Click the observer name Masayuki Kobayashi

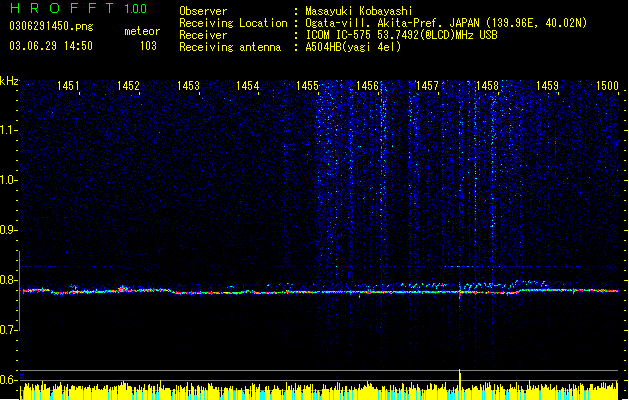tap(359, 11)
